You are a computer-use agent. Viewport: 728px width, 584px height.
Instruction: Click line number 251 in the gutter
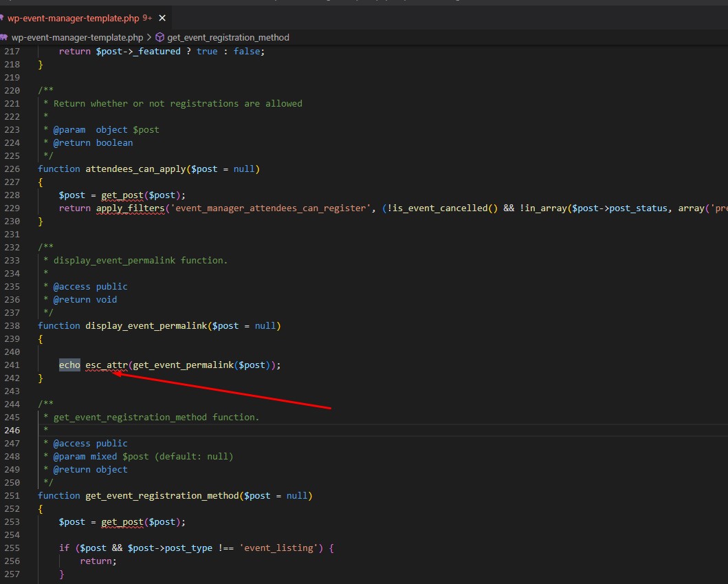click(12, 496)
